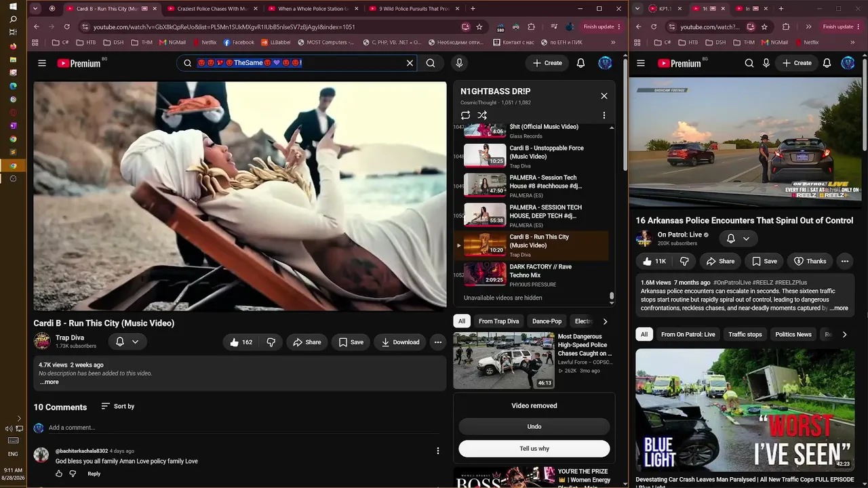Save the Cardi B video to playlist
Screen dimensions: 868x488
[351, 342]
